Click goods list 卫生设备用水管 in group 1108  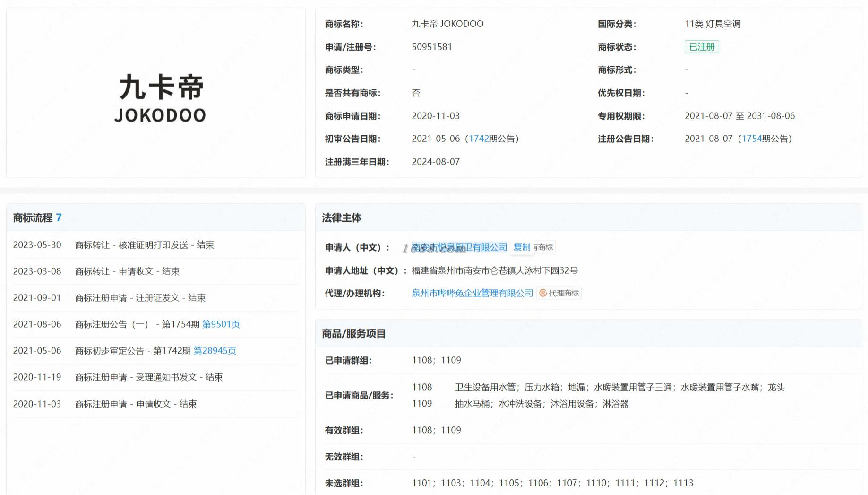(x=619, y=387)
